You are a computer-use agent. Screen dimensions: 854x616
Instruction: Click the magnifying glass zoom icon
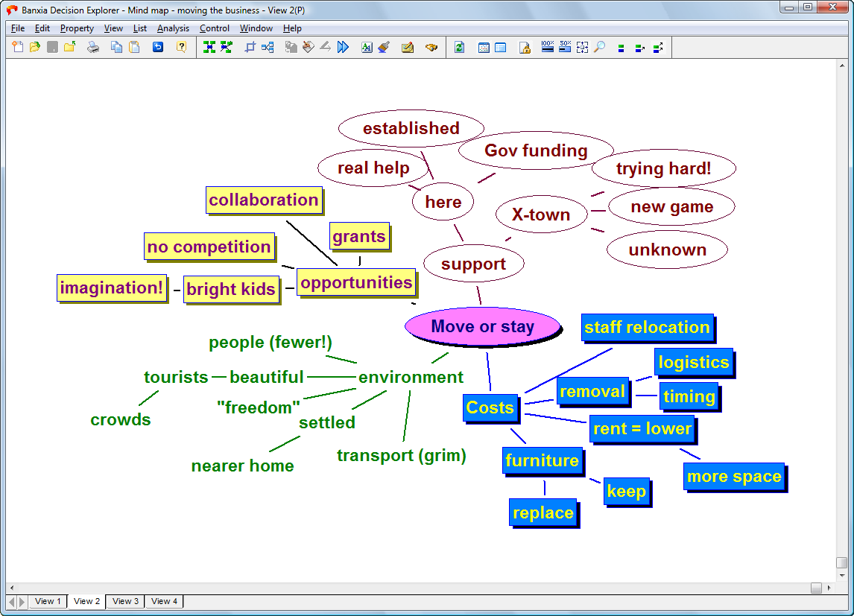tap(599, 47)
